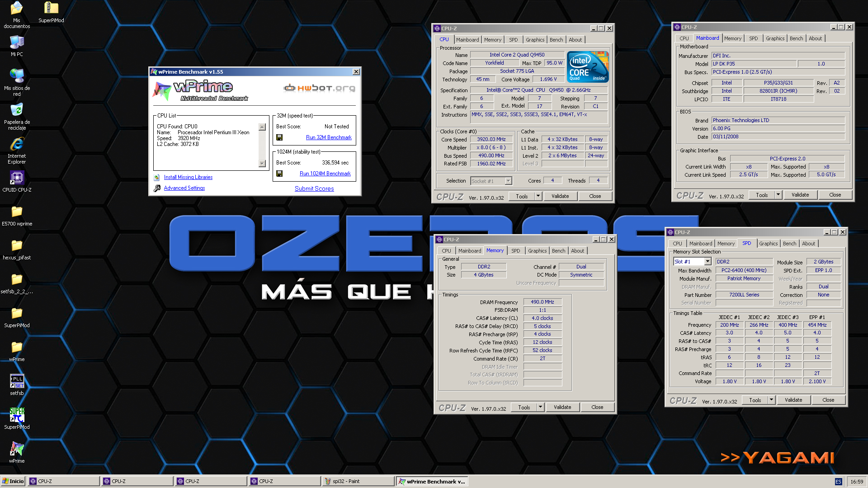Click 336,594 sec best score
The image size is (868, 488).
click(x=335, y=163)
